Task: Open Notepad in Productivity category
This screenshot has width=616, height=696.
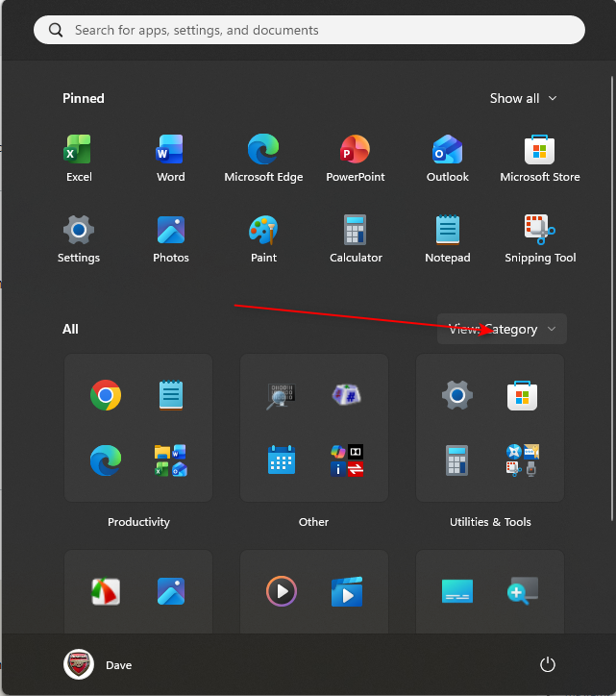Action: pyautogui.click(x=171, y=395)
